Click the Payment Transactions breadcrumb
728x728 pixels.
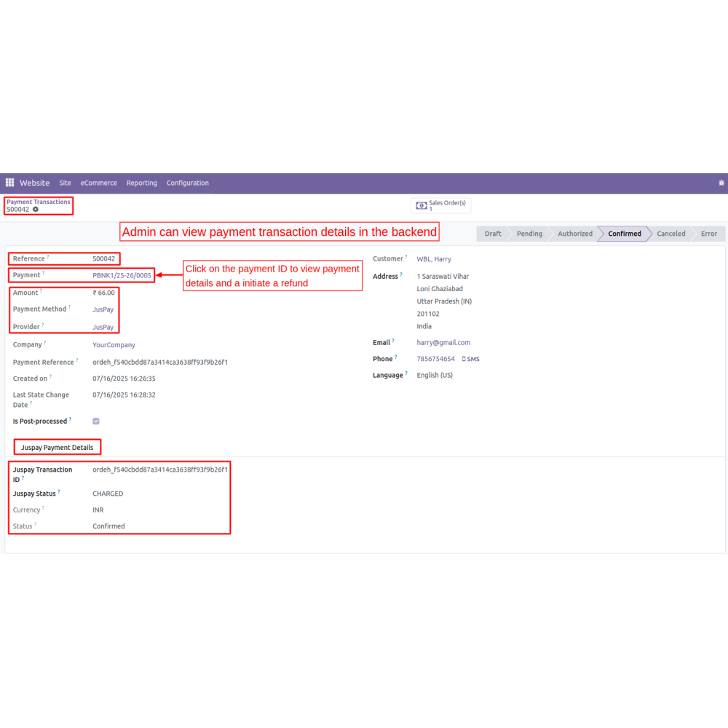coord(39,202)
